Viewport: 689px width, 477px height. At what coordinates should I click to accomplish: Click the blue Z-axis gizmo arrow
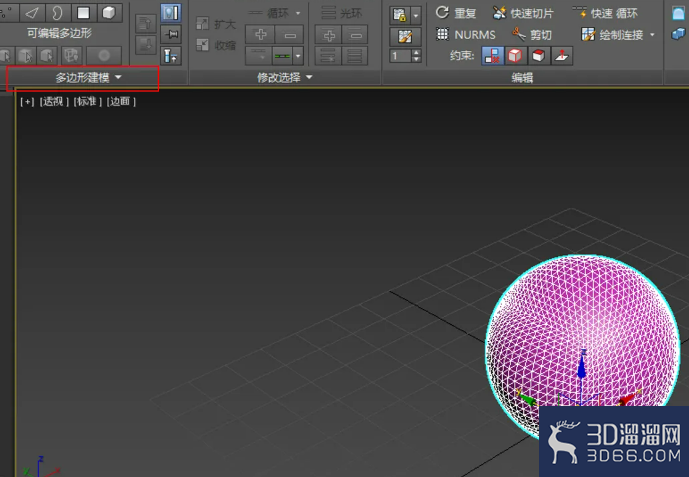[582, 365]
